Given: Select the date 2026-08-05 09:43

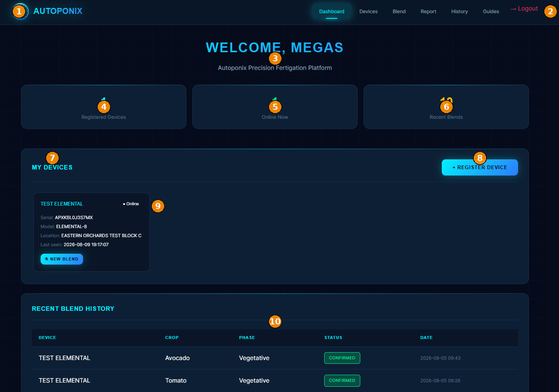Looking at the screenshot, I should point(440,358).
